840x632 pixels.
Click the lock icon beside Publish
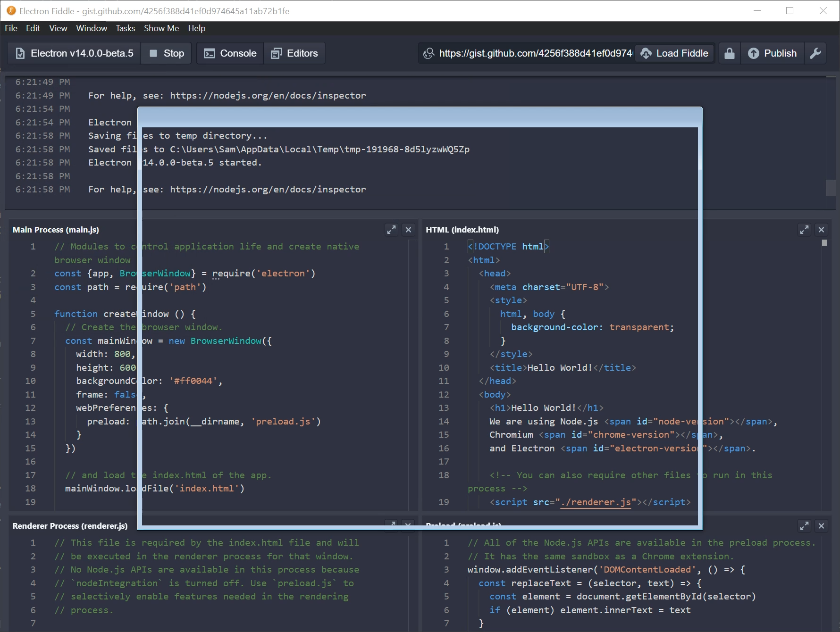tap(729, 53)
